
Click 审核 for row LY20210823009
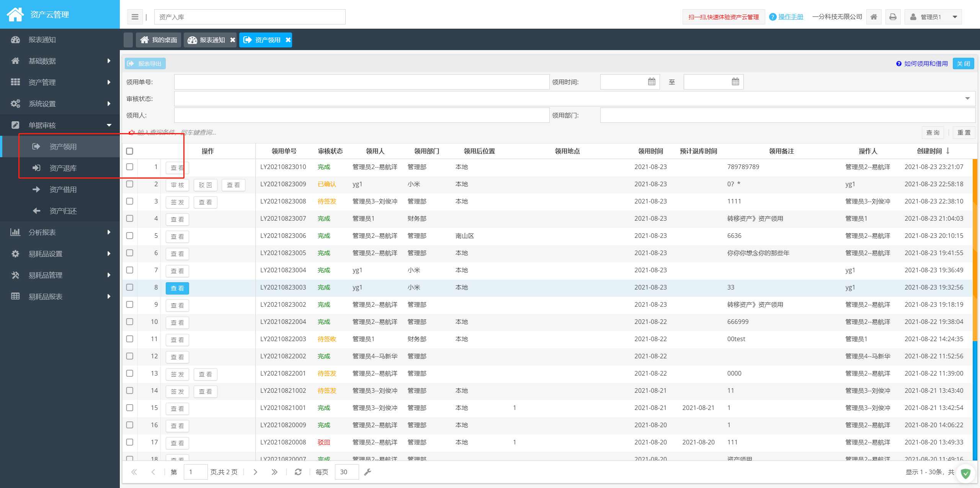click(x=177, y=185)
